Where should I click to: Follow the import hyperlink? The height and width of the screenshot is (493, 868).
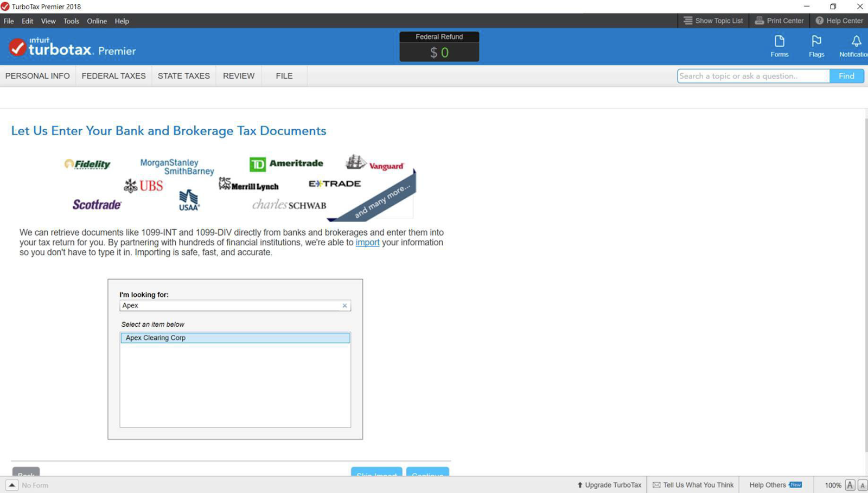click(367, 243)
